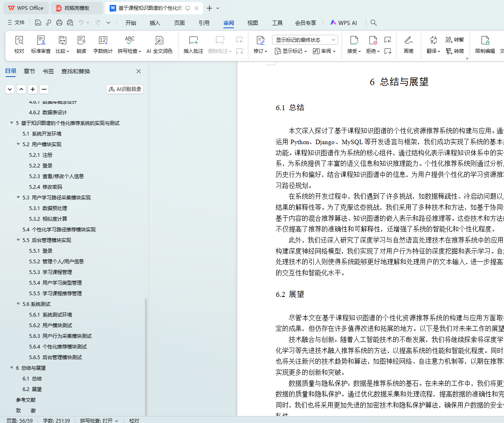This screenshot has height=423, width=504.
Task: Promote heading with plus outline button
Action: point(33,89)
